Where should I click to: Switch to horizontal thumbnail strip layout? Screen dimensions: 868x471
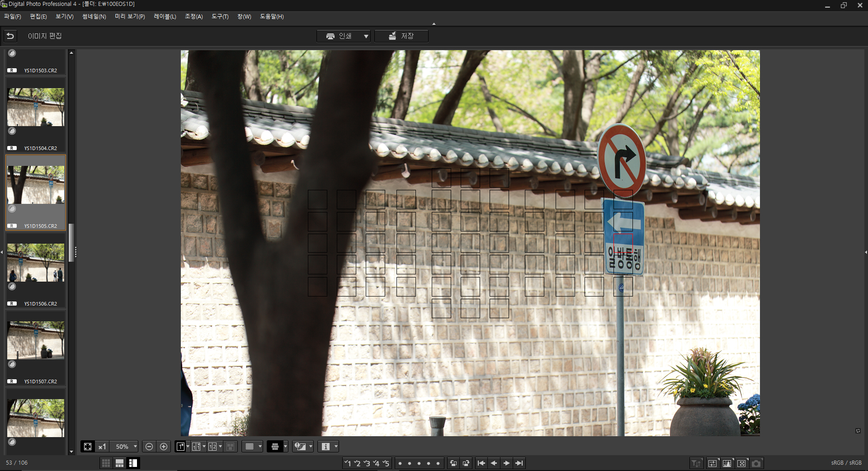point(119,463)
